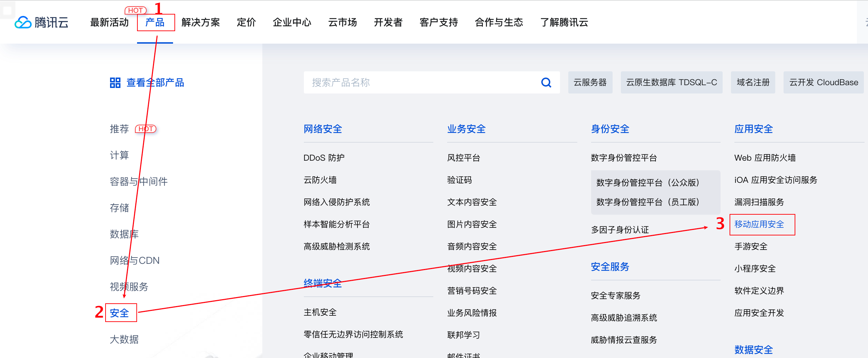Click the 云服务器 quick tag

pos(590,82)
